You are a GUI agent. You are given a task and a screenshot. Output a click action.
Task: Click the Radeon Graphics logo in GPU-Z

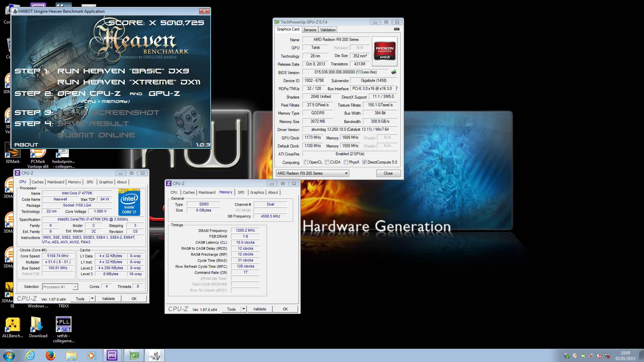[x=384, y=51]
